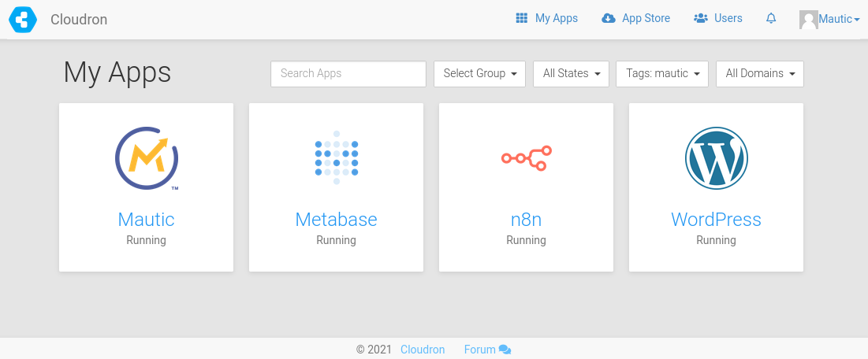This screenshot has width=868, height=359.
Task: Open the Mautic app icon
Action: click(x=147, y=159)
